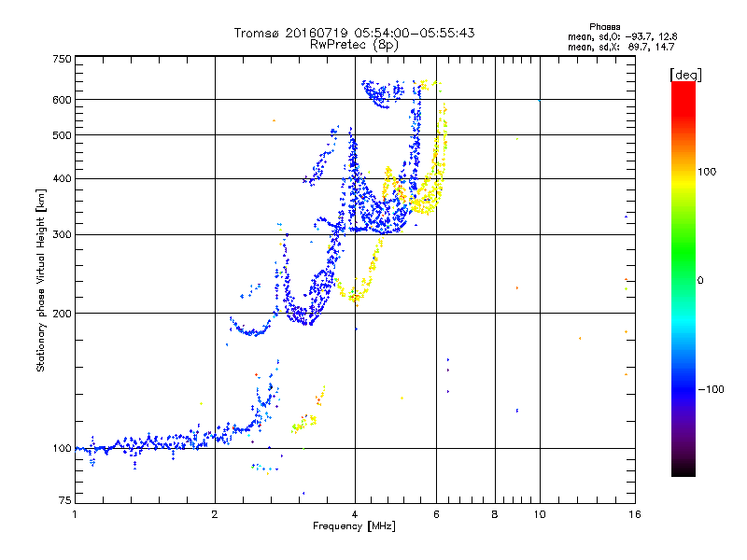Click the y-axis tick label '500'
747x560 pixels.
[62, 135]
